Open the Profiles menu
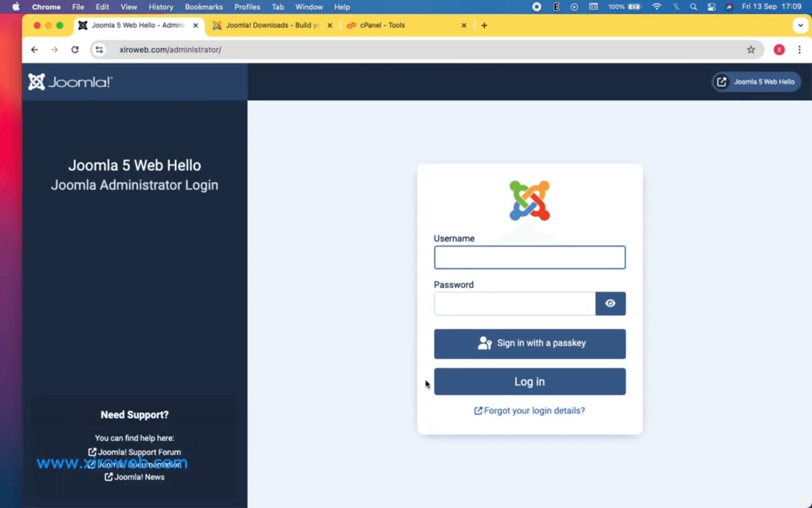Screen dimensions: 812x508 pos(247,7)
